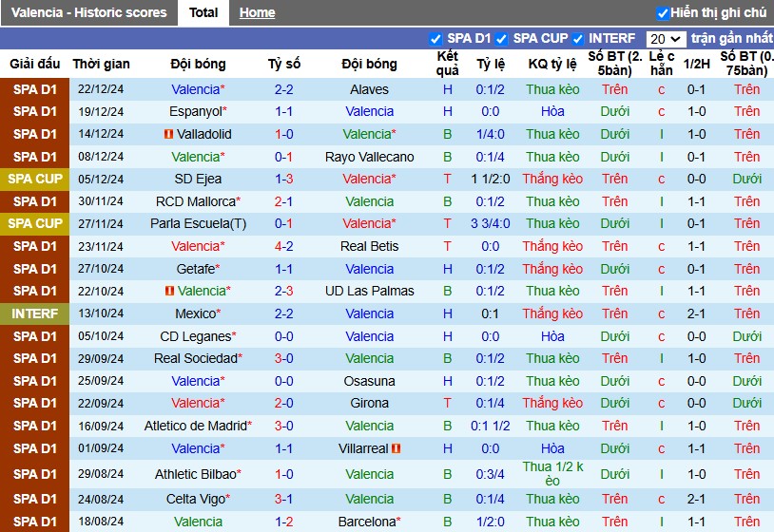Open the Real Betis team link
774x532 pixels.
point(369,246)
